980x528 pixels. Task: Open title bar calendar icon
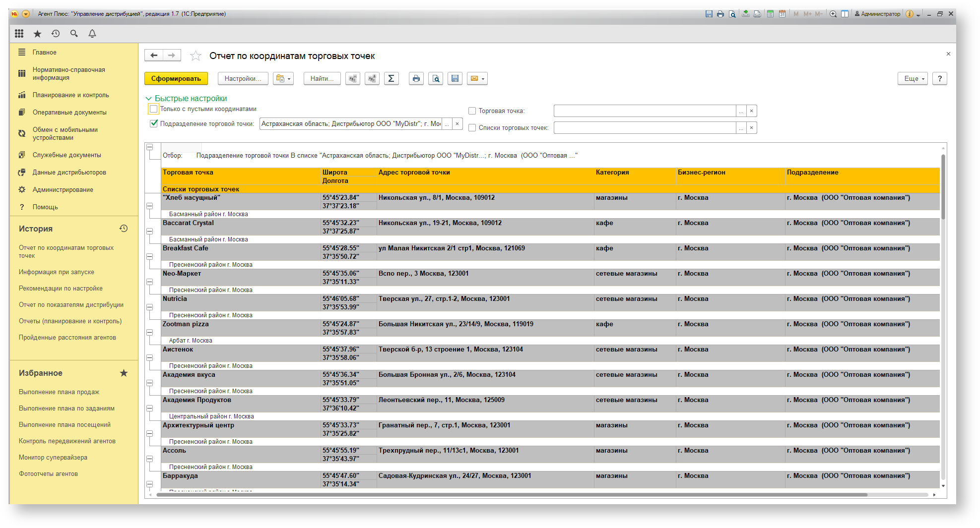[x=782, y=14]
